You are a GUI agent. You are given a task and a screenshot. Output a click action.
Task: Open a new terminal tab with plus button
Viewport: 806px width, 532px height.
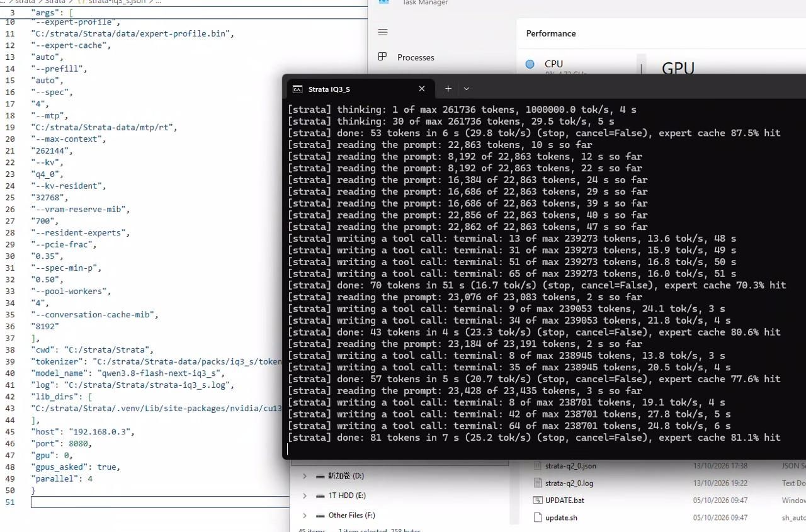coord(448,89)
